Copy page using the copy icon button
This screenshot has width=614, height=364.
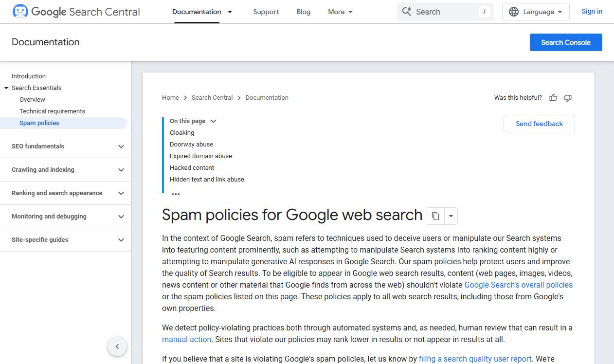coord(435,216)
